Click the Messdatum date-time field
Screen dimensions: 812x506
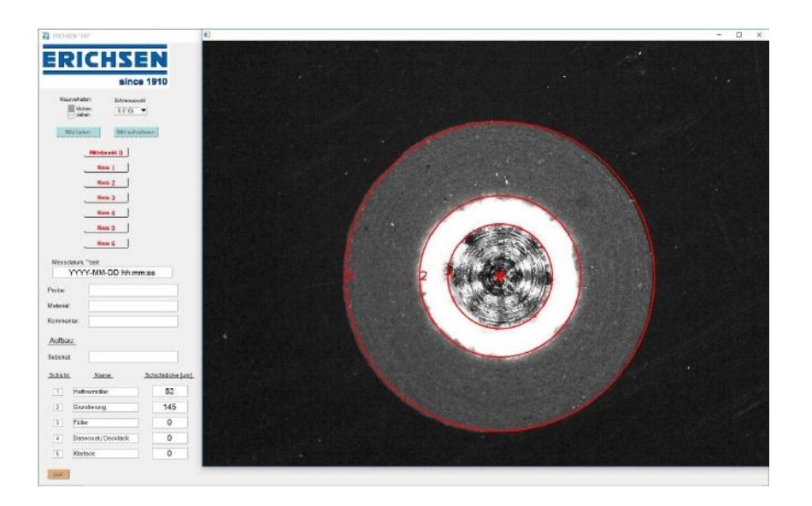coord(109,273)
